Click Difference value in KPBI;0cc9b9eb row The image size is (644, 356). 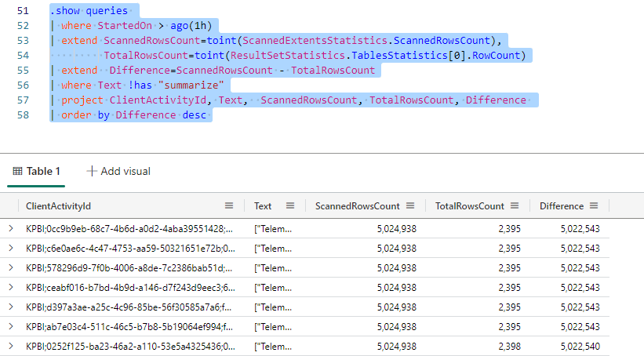(x=580, y=229)
